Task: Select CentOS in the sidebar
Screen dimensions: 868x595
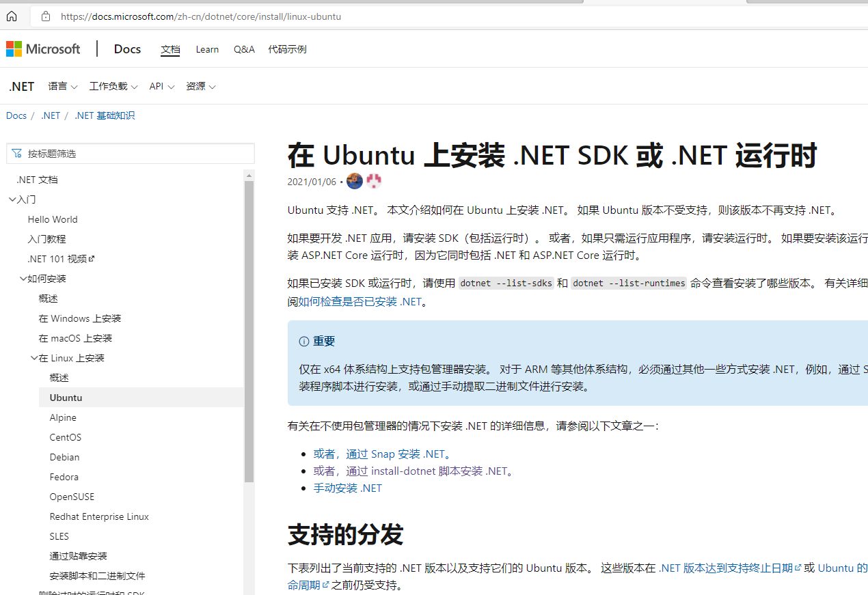Action: coord(66,437)
